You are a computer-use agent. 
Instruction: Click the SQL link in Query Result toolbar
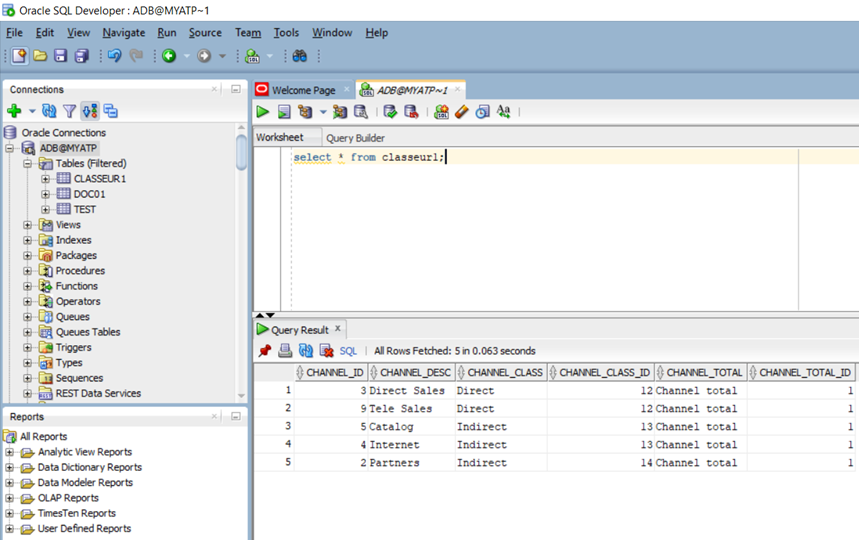pos(348,351)
